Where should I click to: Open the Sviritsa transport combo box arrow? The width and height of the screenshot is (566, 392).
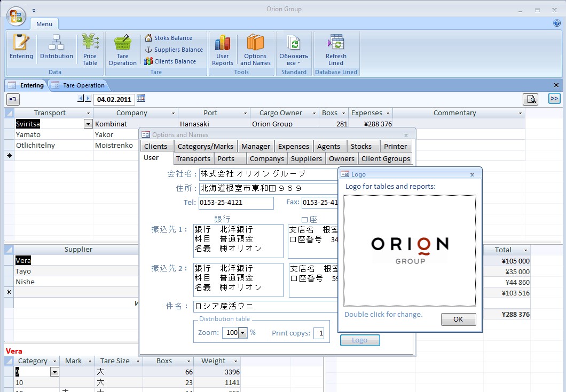coord(88,124)
